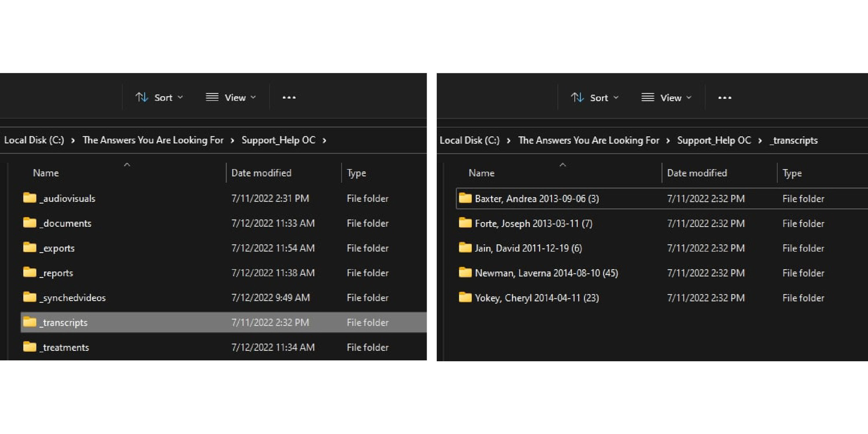Select the _synchedvideos folder icon
Image resolution: width=868 pixels, height=434 pixels.
point(30,297)
